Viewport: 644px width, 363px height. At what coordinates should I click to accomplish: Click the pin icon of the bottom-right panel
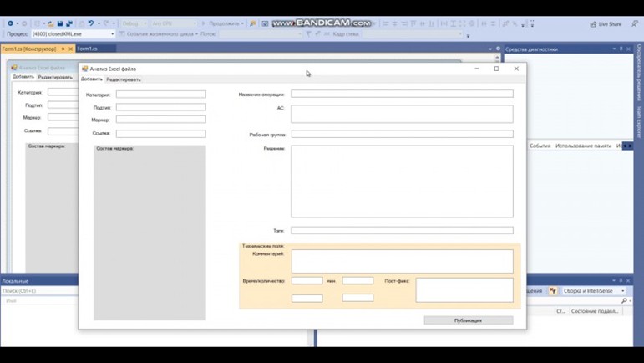pos(621,280)
